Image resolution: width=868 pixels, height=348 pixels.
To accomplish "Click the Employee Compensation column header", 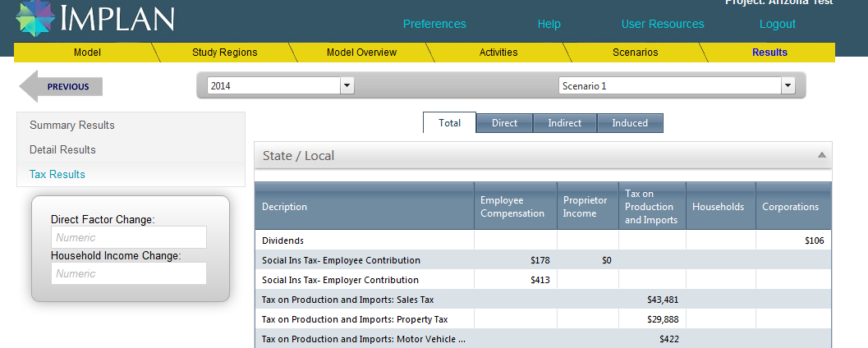I will point(516,206).
